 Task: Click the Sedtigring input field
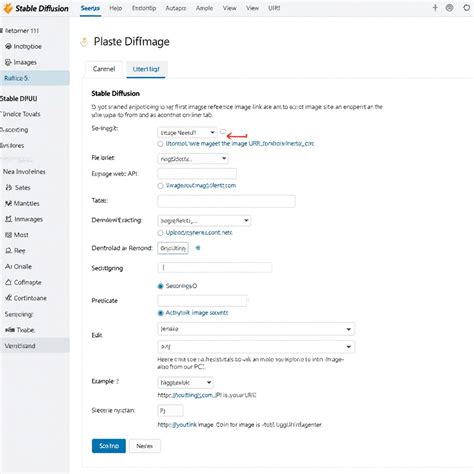(x=214, y=267)
